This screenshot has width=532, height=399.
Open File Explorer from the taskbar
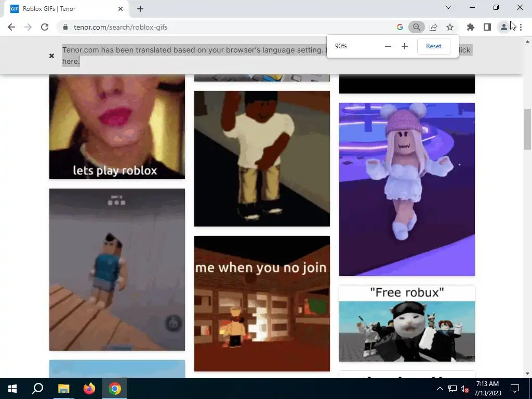63,389
